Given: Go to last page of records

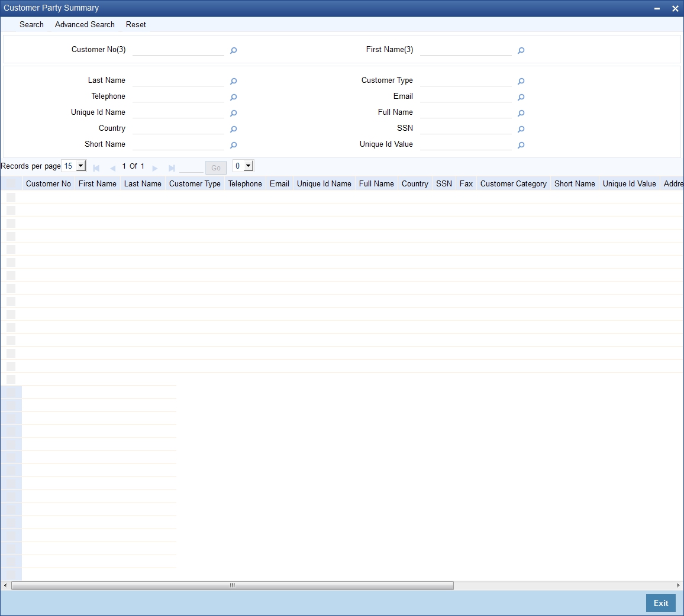Looking at the screenshot, I should [x=172, y=168].
